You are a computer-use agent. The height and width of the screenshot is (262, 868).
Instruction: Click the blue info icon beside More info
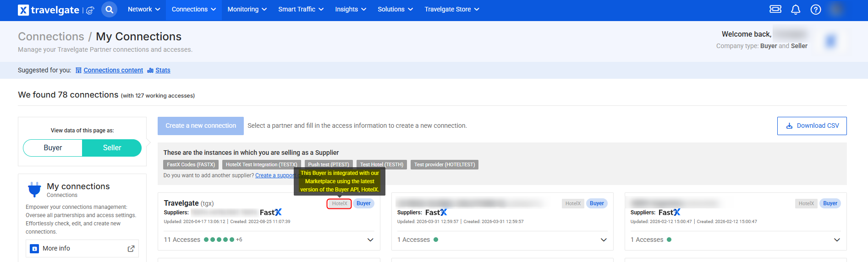pos(34,248)
